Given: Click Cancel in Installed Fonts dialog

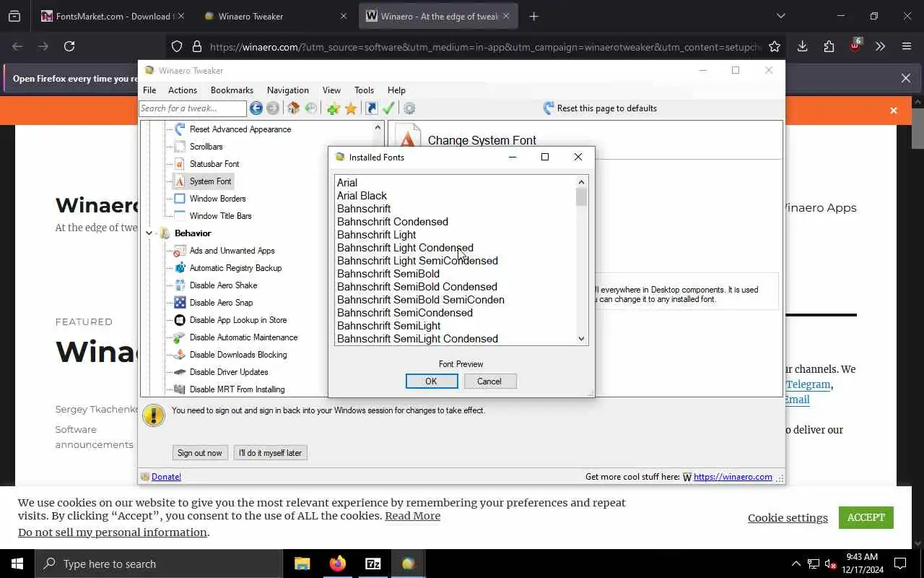Looking at the screenshot, I should [489, 381].
